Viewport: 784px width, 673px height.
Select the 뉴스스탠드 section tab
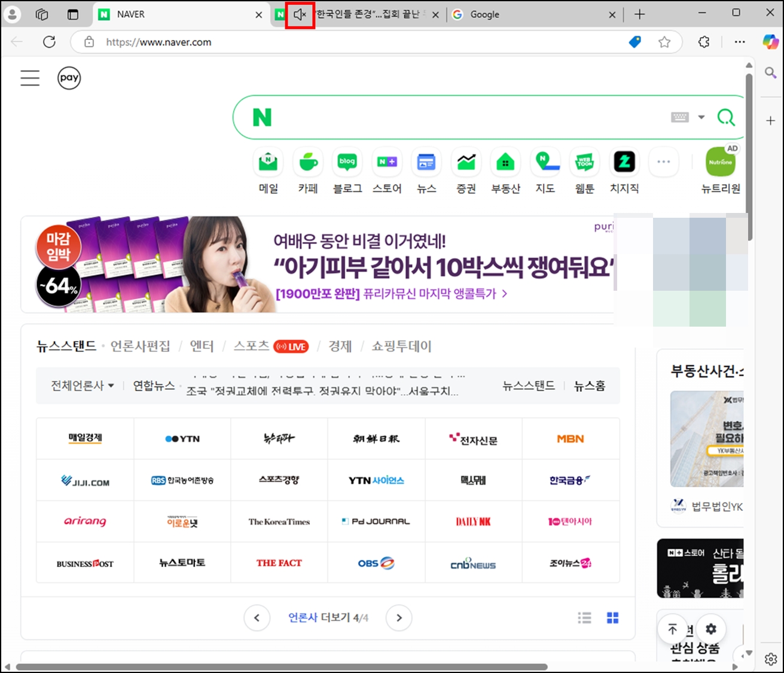click(66, 346)
